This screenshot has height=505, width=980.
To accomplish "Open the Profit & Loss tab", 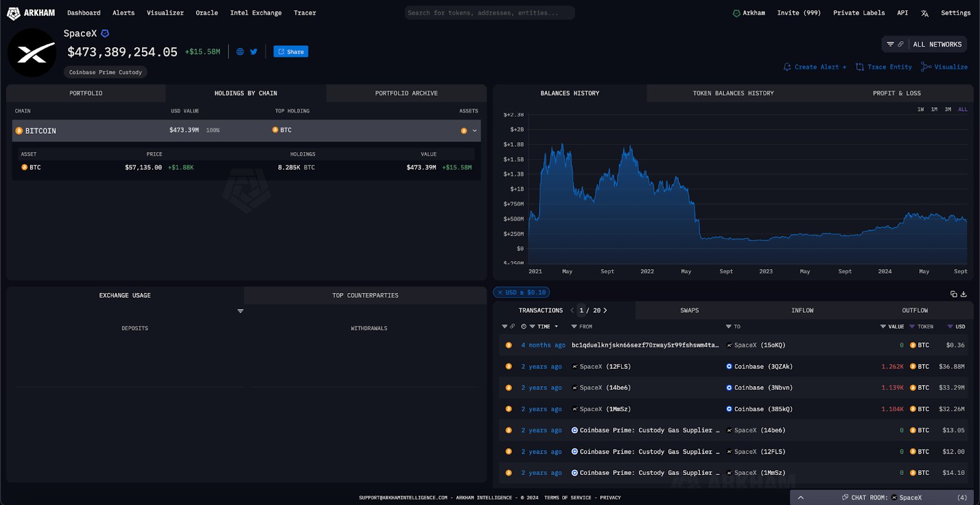I will pos(897,93).
